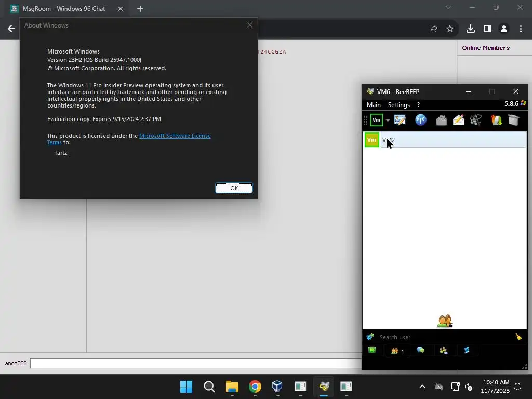
Task: Open taskbar Search
Action: [209, 387]
